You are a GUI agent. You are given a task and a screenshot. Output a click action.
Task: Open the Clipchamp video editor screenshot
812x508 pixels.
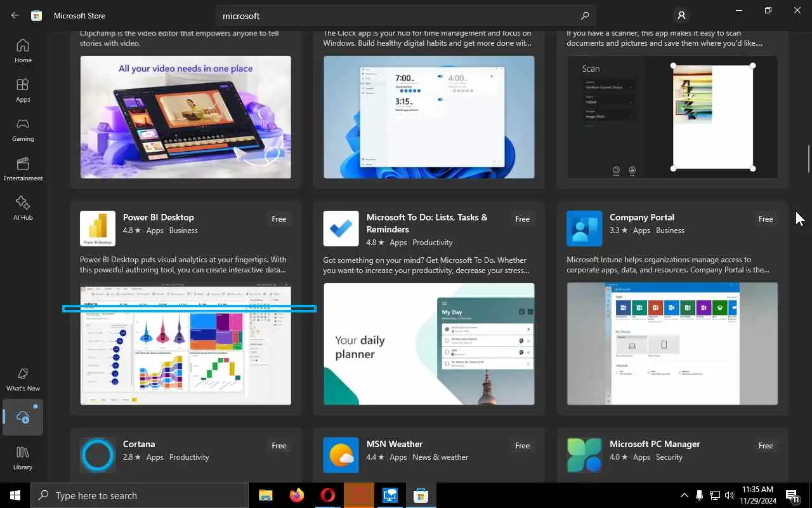(x=186, y=117)
